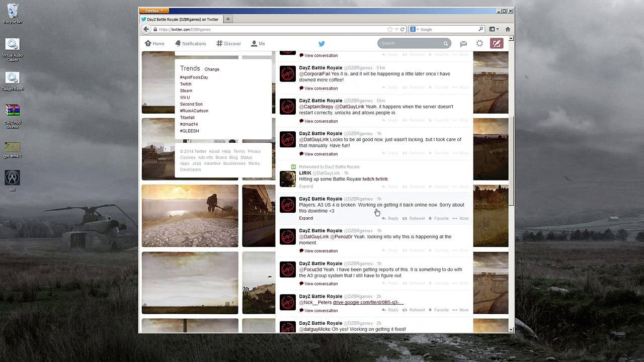View conversation for the Nick__Peters reply
644x362 pixels.
click(x=318, y=311)
